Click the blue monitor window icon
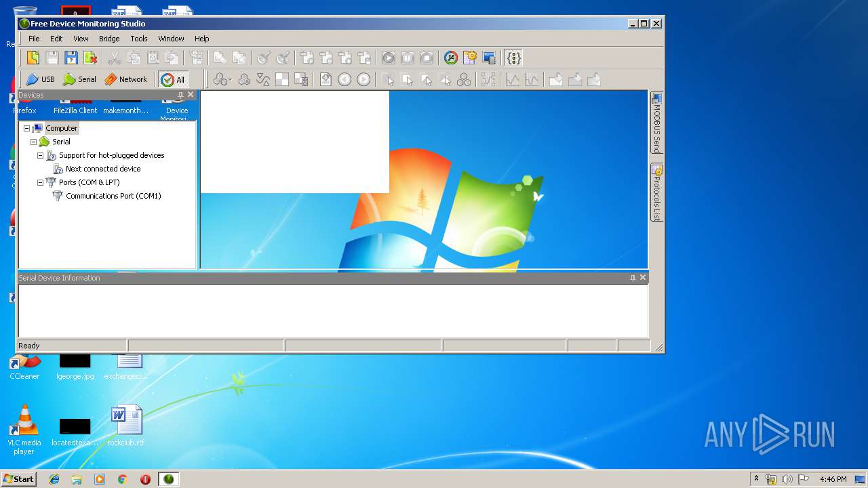This screenshot has width=868, height=488. click(x=489, y=58)
